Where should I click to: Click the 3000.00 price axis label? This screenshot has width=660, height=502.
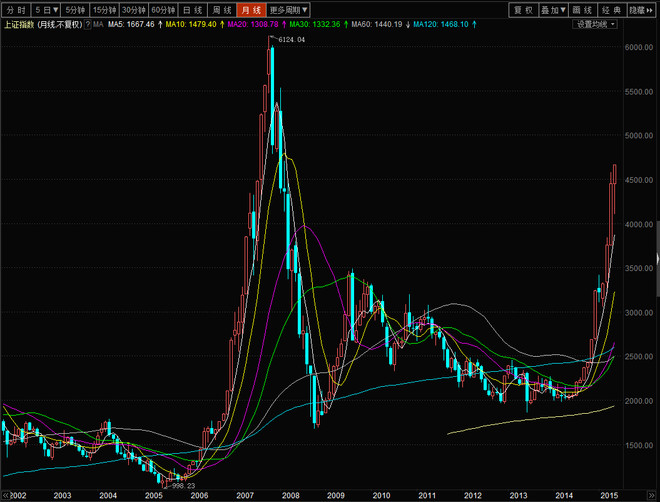pyautogui.click(x=639, y=312)
